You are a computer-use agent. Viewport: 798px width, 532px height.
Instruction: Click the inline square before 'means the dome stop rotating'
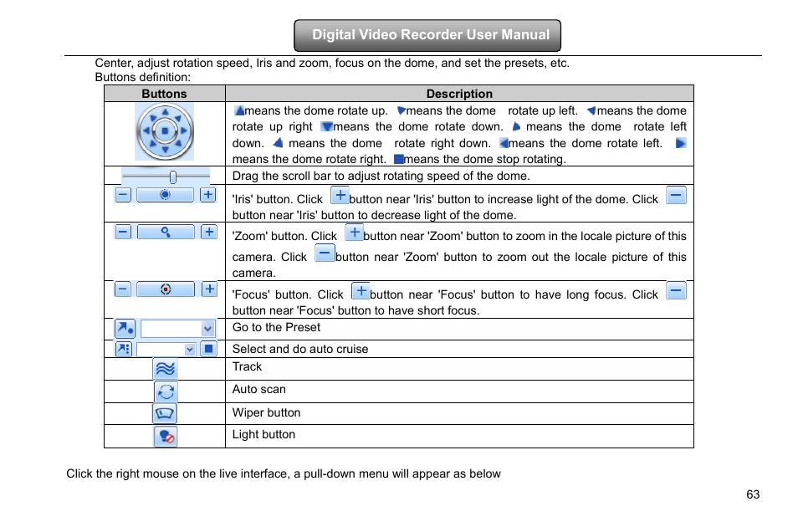[x=399, y=159]
